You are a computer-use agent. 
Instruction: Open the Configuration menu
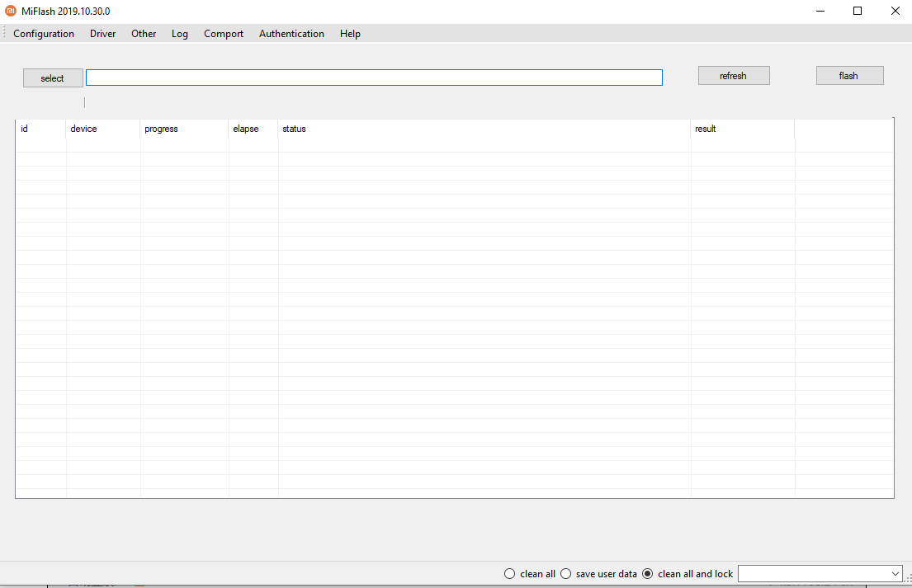click(44, 34)
